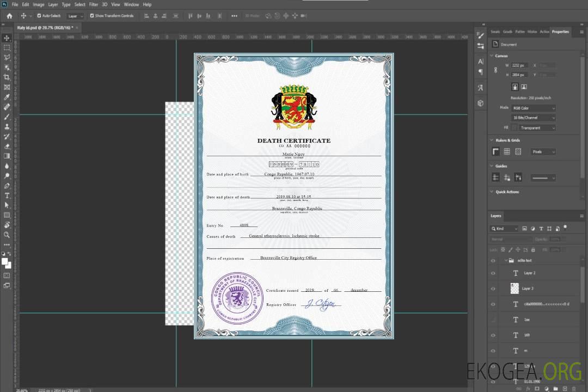The height and width of the screenshot is (392, 588).
Task: Open the Character panel icon
Action: 481,62
